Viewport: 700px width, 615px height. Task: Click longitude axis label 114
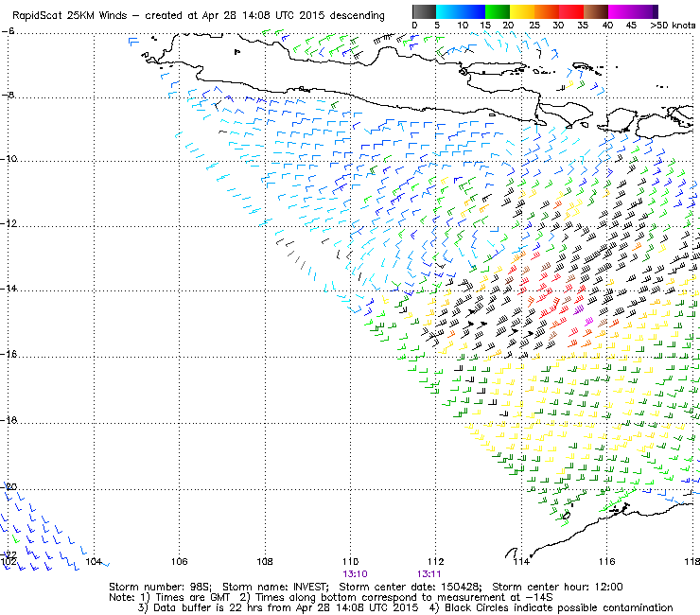click(x=521, y=561)
